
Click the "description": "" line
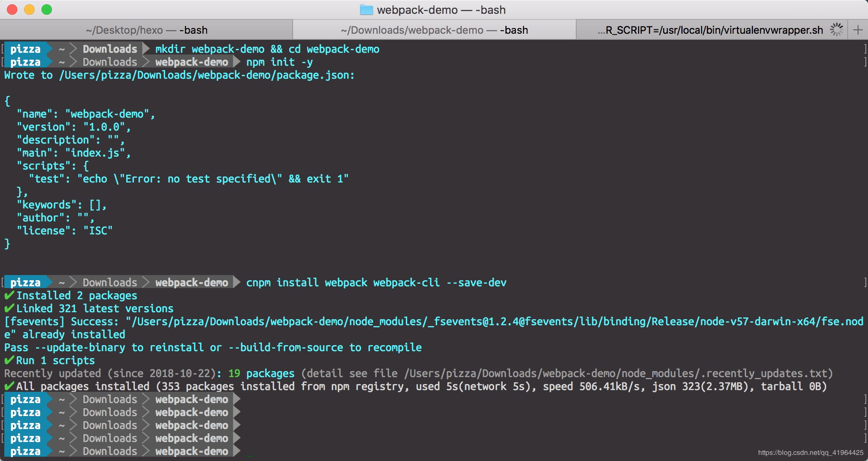[x=70, y=140]
